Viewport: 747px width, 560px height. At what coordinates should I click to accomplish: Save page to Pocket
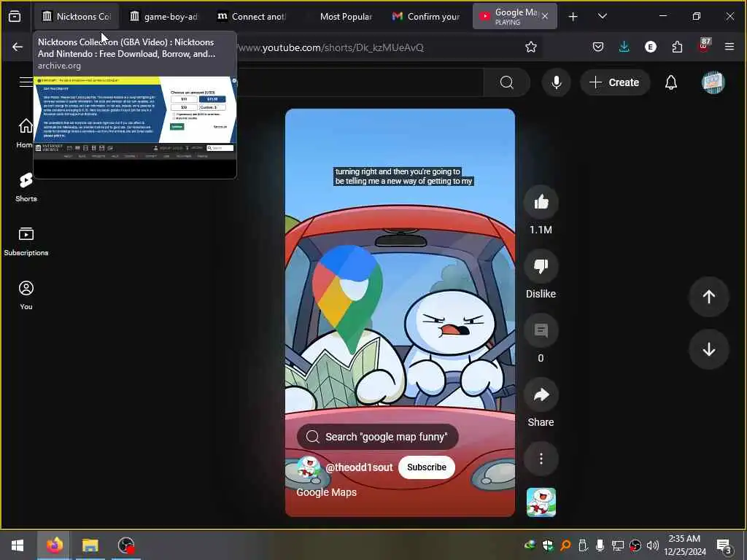pos(598,47)
